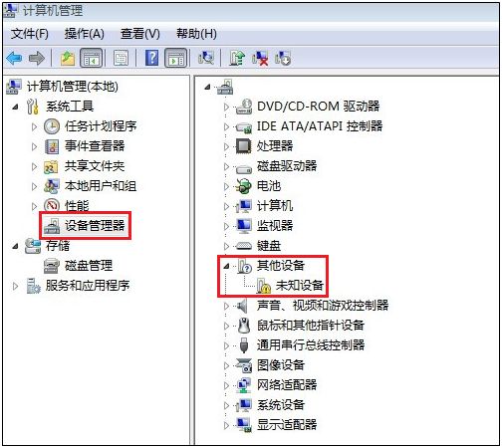The width and height of the screenshot is (502, 448).
Task: Open the 查看(V) menu
Action: tap(140, 34)
